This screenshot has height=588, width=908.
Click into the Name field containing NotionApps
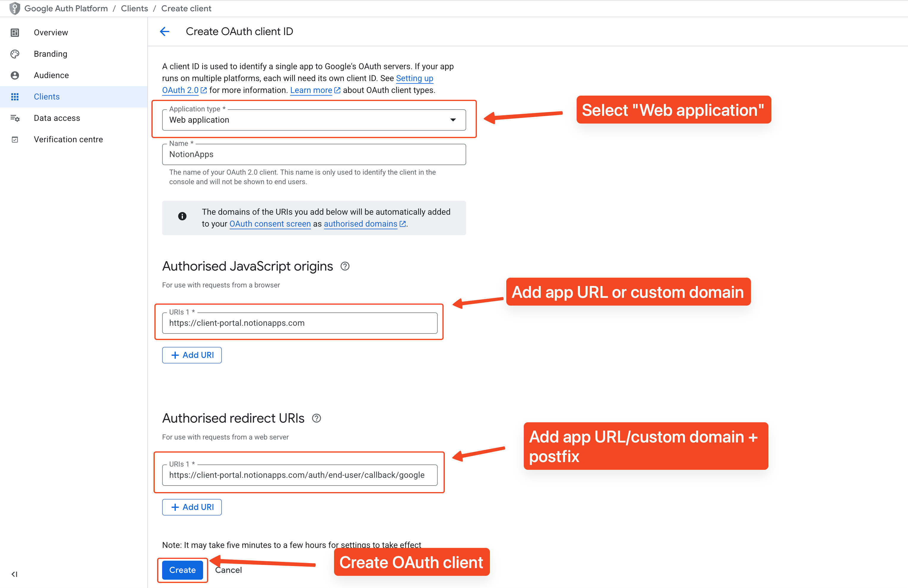point(314,154)
